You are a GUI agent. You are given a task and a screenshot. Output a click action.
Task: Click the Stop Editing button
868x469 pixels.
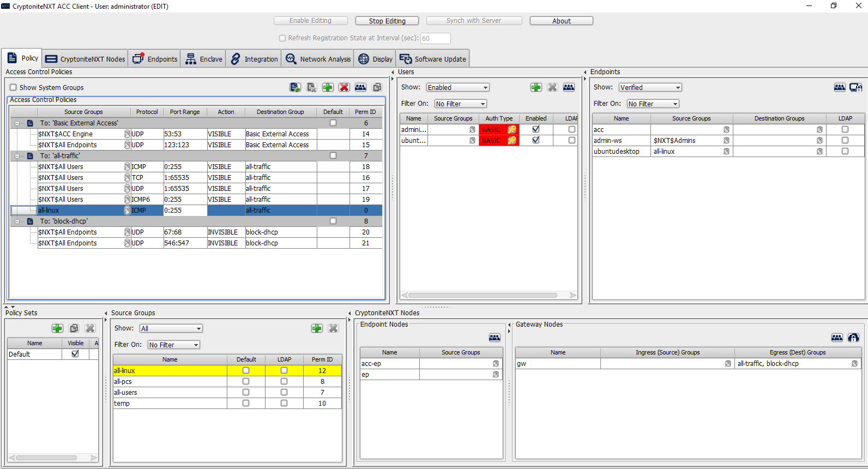click(x=387, y=21)
